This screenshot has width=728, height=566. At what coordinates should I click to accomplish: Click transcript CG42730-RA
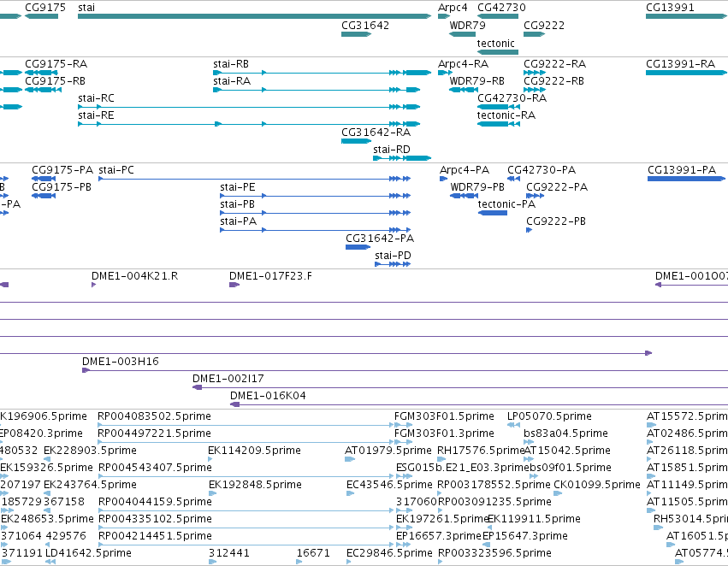tap(499, 107)
